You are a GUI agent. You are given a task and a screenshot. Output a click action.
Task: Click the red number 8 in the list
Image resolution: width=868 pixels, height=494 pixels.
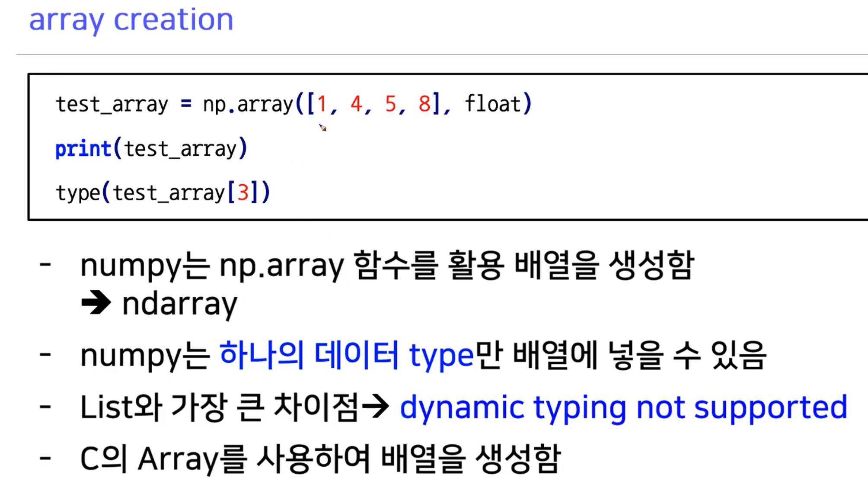point(424,104)
